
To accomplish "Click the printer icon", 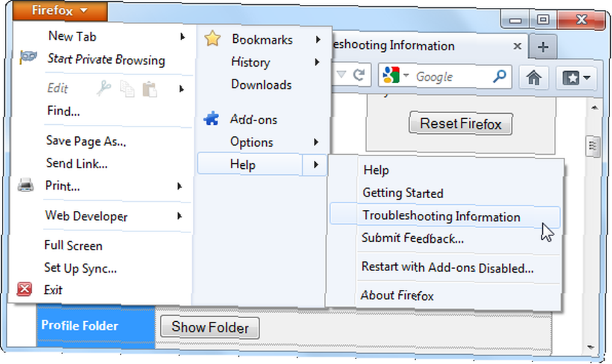I will click(x=25, y=185).
